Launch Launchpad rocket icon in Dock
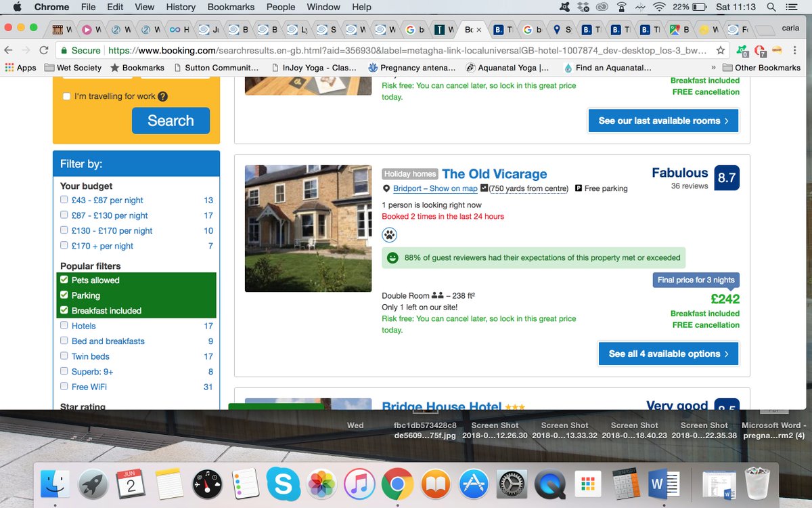The height and width of the screenshot is (508, 812). click(93, 485)
